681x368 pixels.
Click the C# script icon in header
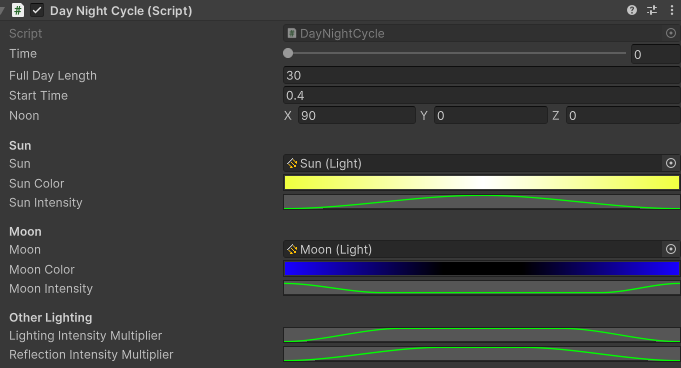click(x=18, y=10)
